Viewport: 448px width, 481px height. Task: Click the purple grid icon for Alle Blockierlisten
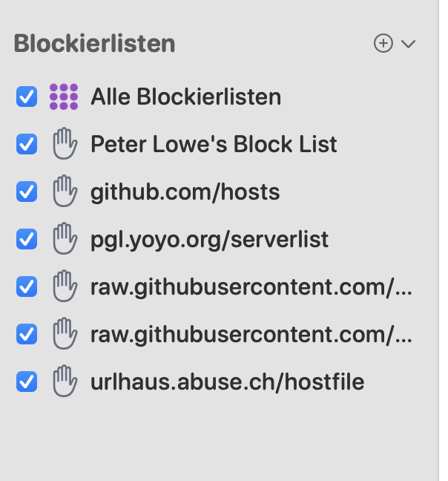(x=64, y=96)
